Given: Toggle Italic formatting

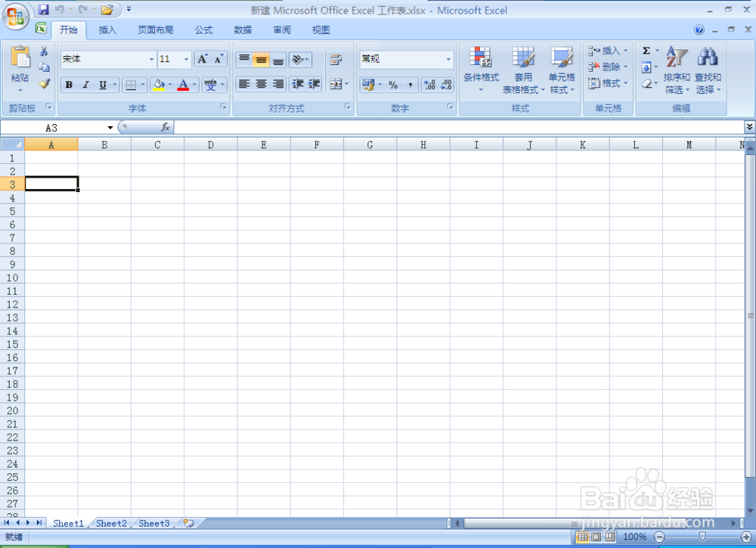Looking at the screenshot, I should [x=86, y=85].
